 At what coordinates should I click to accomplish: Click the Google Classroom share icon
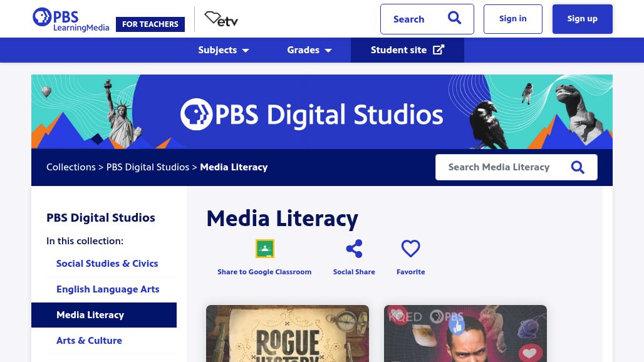[x=264, y=249]
